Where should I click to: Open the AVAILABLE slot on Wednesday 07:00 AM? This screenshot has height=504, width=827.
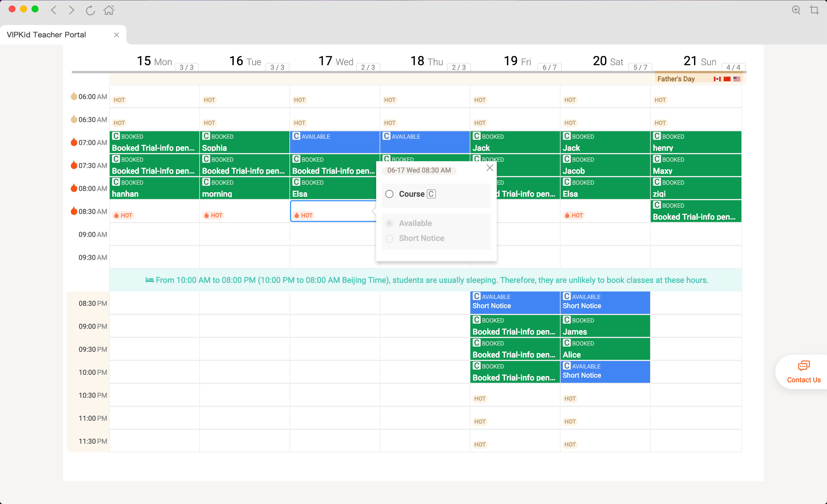click(x=335, y=142)
